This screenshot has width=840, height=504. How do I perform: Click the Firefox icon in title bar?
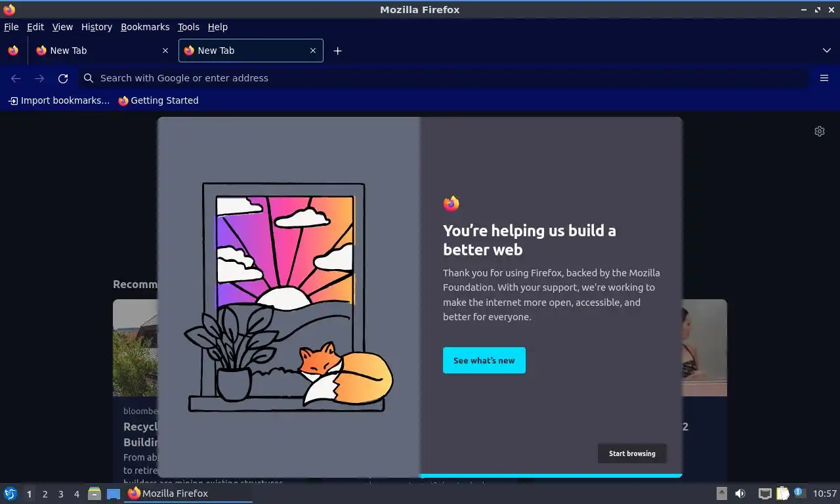[9, 9]
